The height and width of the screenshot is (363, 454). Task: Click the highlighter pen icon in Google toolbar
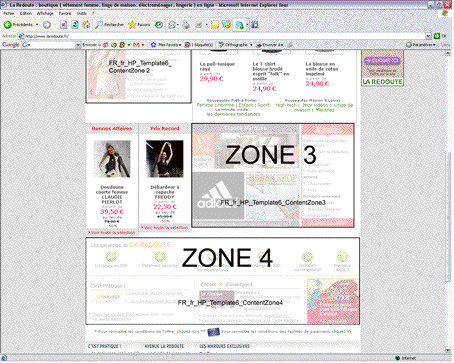[x=290, y=45]
